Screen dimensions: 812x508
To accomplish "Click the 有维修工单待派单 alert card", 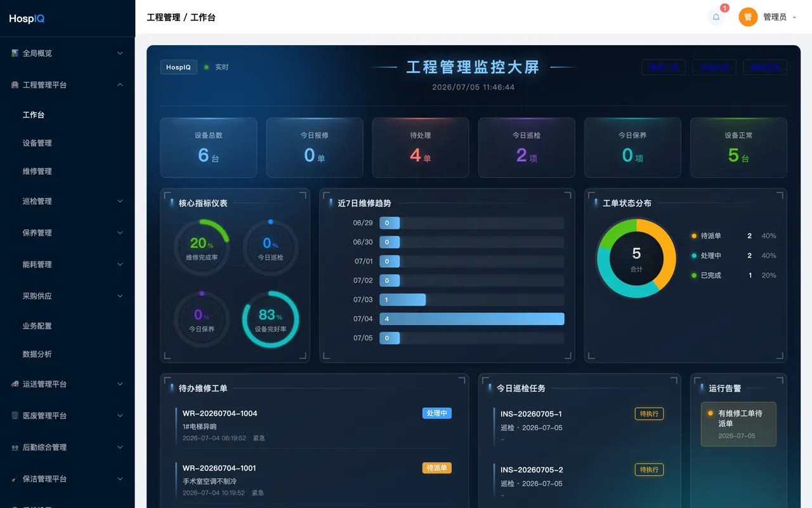I will (738, 424).
